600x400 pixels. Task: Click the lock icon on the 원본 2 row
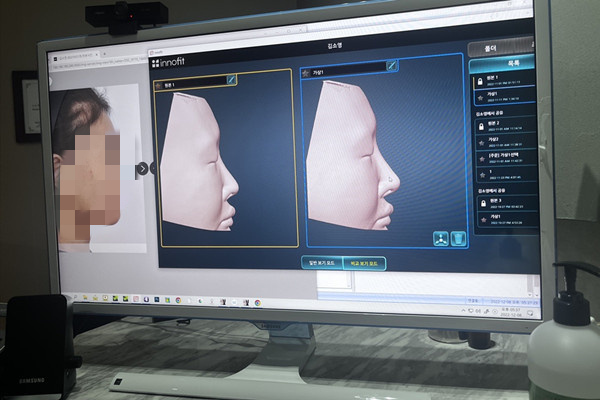coord(481,127)
